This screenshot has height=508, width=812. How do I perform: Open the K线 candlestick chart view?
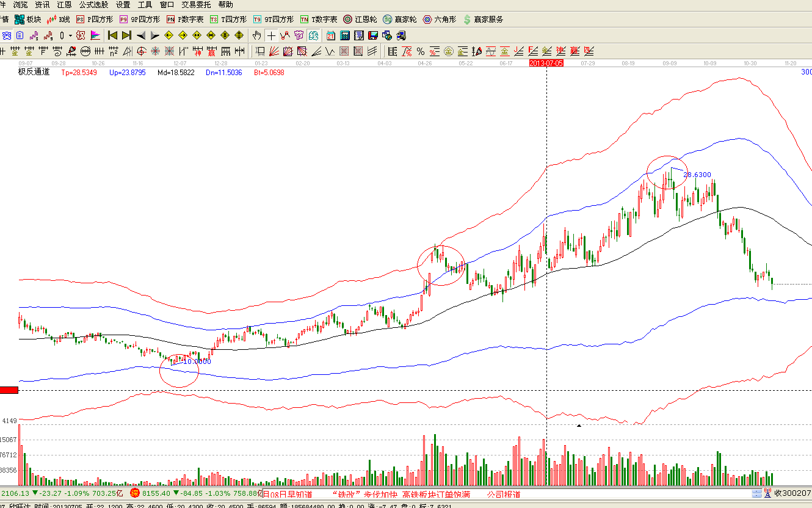[x=58, y=20]
